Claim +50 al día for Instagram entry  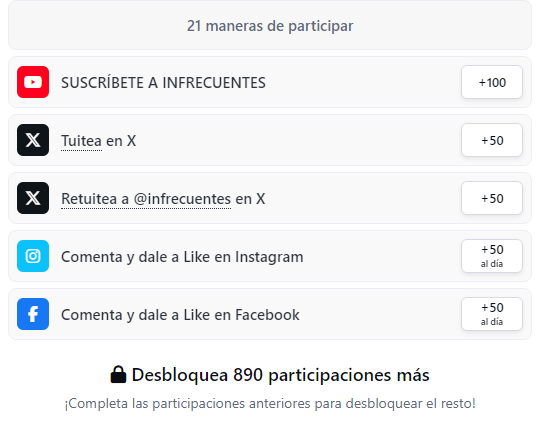tap(492, 256)
